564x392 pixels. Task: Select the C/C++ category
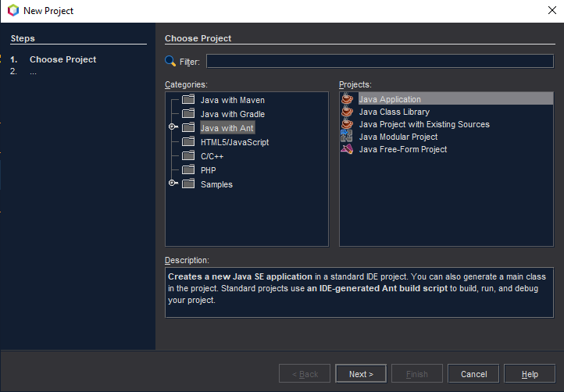click(212, 156)
